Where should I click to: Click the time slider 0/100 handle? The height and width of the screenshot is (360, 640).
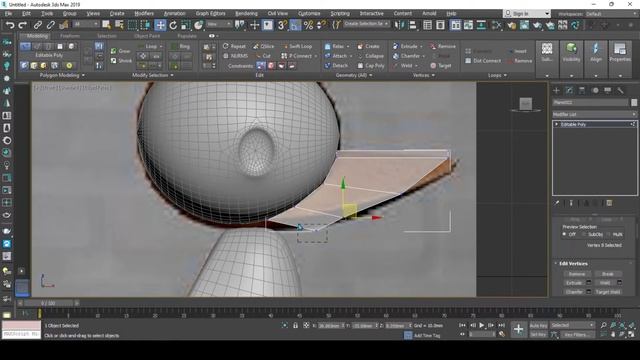(x=48, y=303)
